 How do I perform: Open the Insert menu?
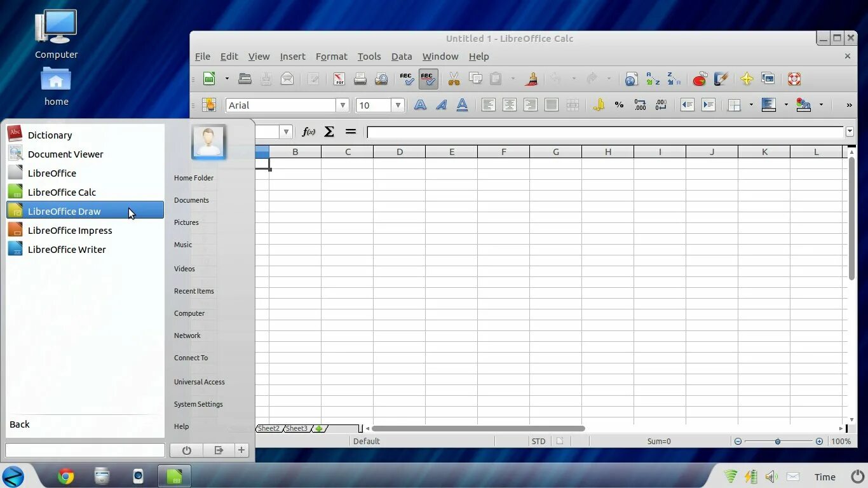tap(292, 56)
